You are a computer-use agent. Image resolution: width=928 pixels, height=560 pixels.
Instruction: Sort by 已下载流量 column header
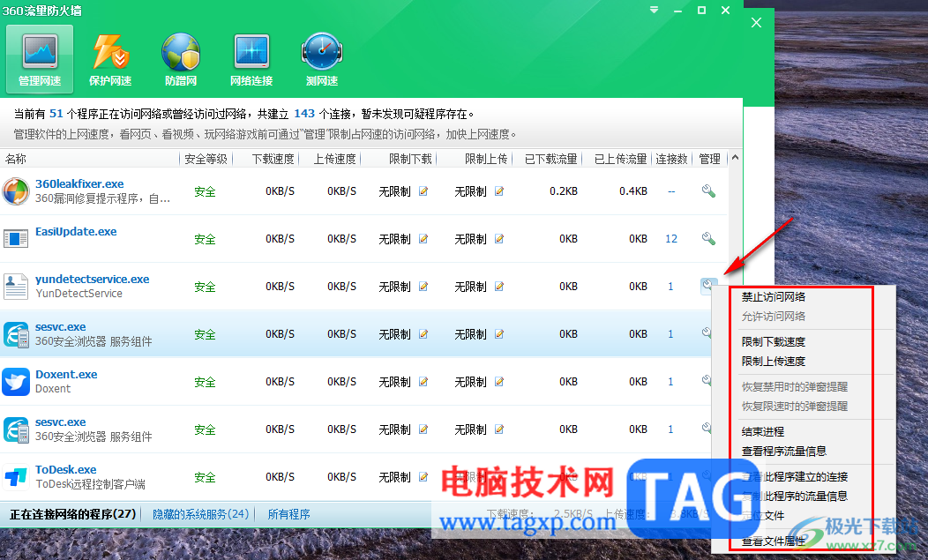550,159
